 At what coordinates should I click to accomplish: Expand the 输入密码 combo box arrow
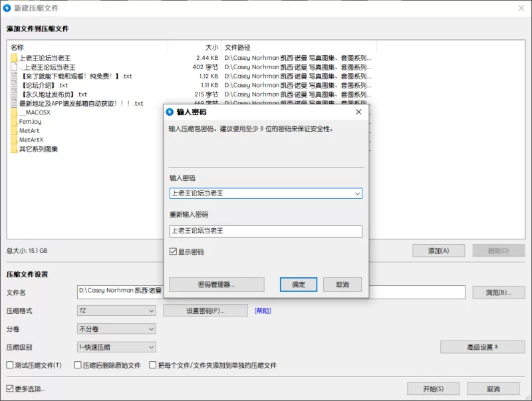pos(358,193)
